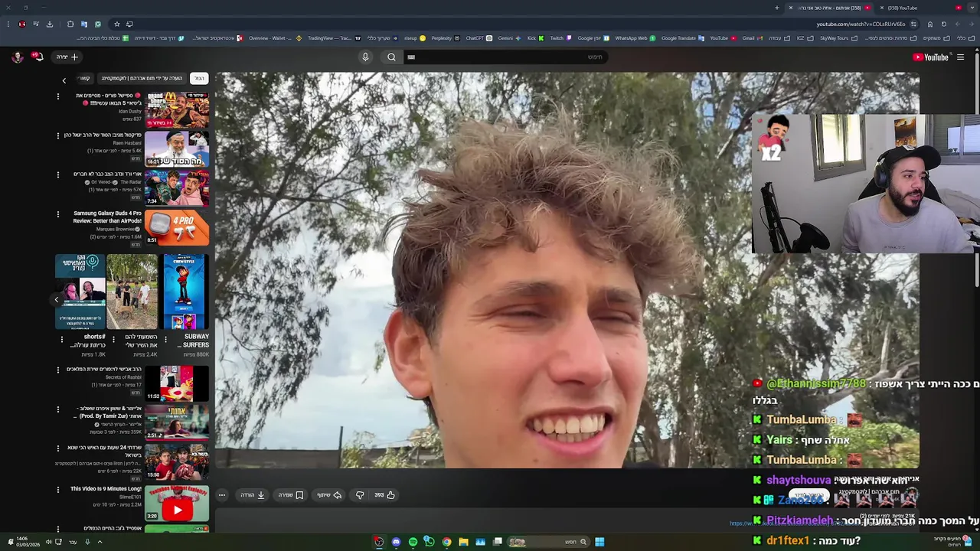Open a new browser tab

[776, 8]
